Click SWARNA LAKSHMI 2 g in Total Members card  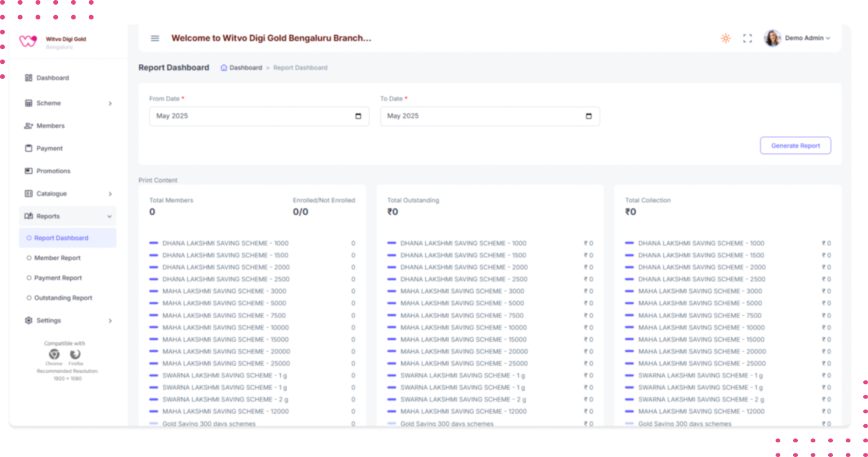pyautogui.click(x=225, y=399)
